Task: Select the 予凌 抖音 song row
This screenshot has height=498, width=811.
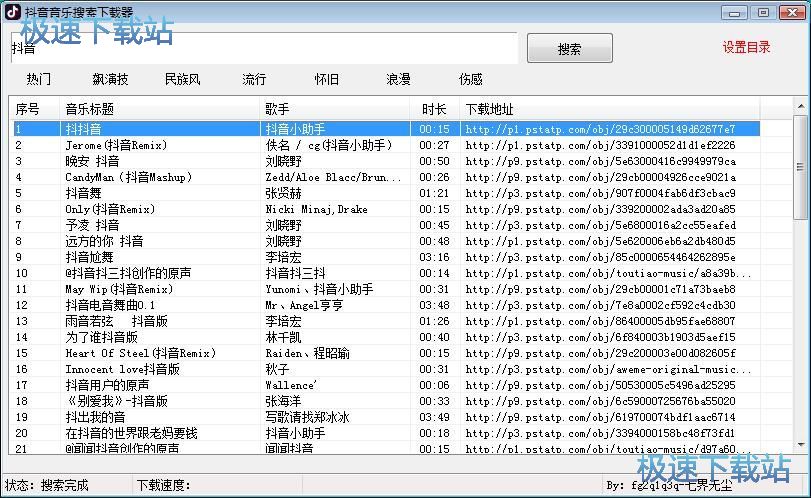Action: click(x=387, y=225)
